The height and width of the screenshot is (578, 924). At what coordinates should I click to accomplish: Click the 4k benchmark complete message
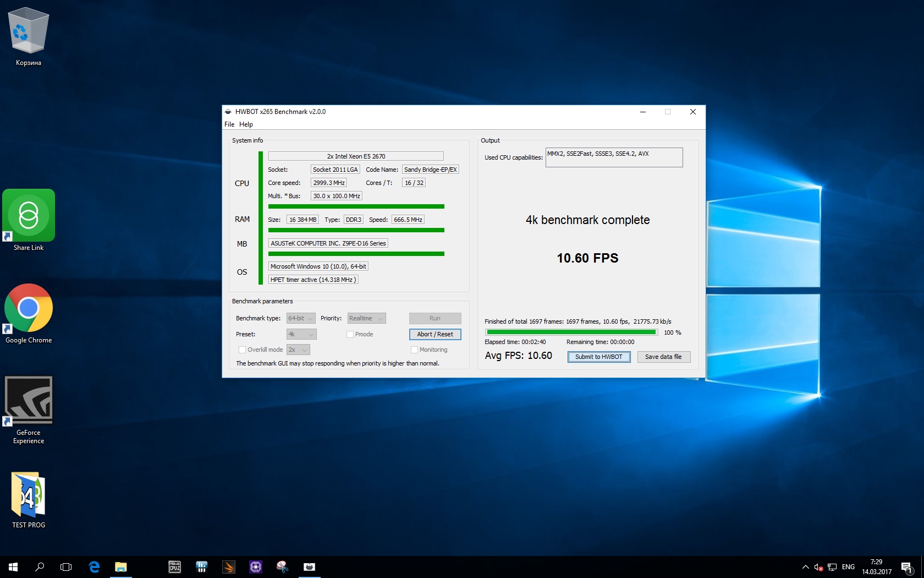[587, 220]
